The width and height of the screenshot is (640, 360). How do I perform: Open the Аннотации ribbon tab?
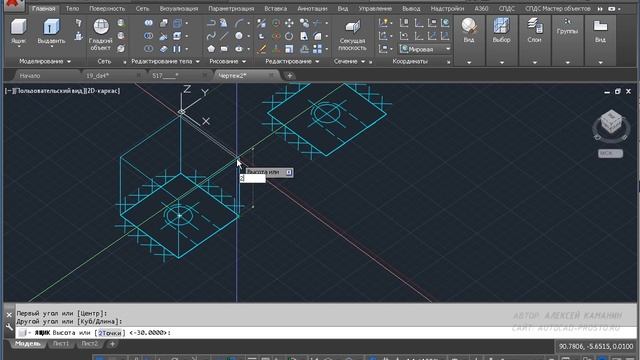click(x=312, y=9)
